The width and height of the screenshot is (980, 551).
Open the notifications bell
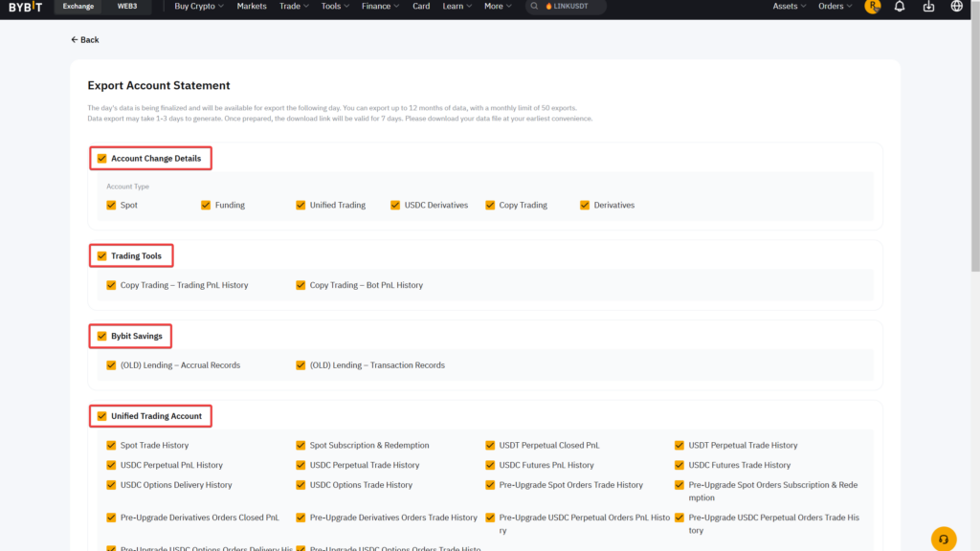point(899,7)
